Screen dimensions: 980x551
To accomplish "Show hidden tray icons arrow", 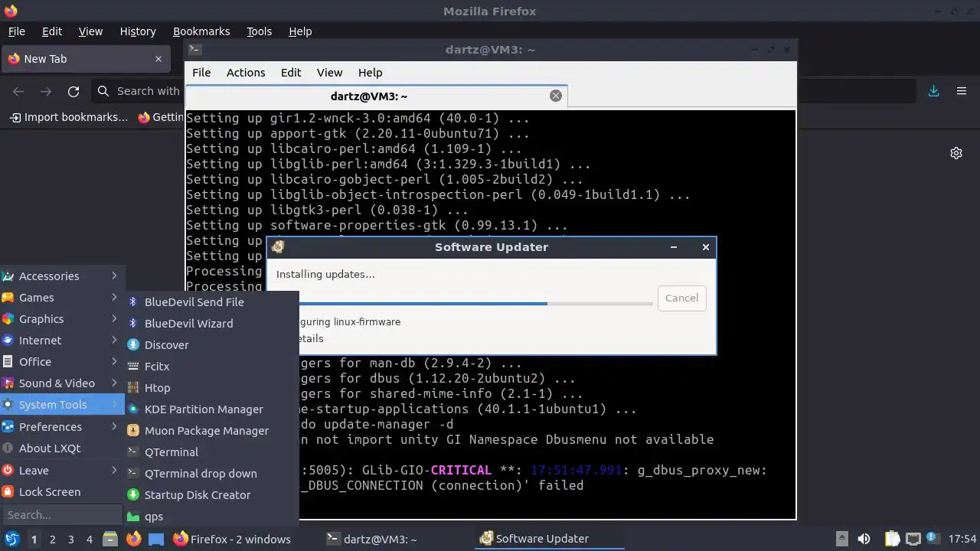I will click(x=841, y=539).
